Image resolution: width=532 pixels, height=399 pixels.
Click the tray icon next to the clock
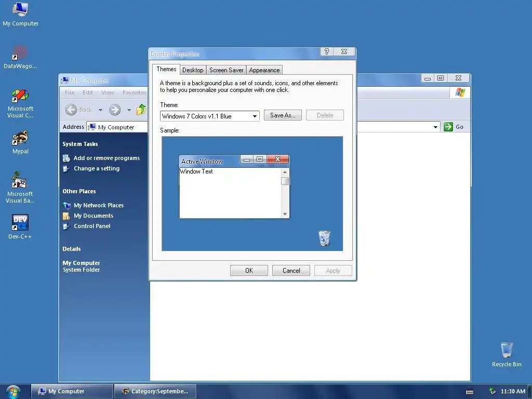pyautogui.click(x=493, y=391)
